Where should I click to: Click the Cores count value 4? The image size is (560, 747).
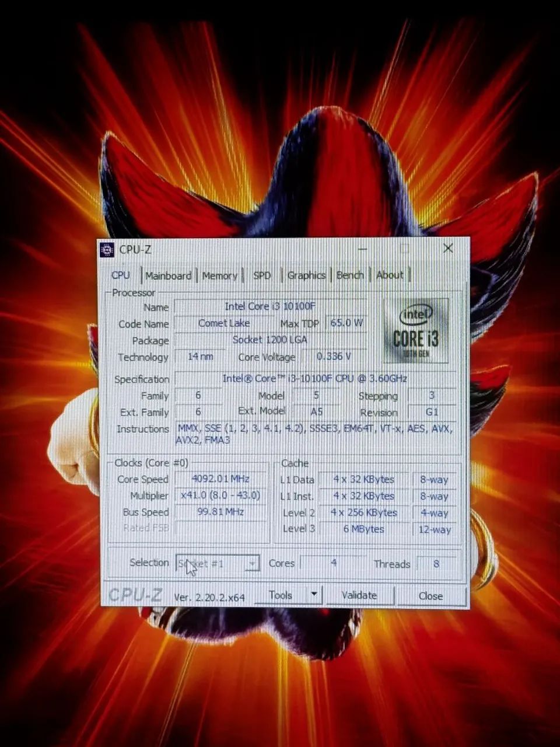(x=334, y=563)
